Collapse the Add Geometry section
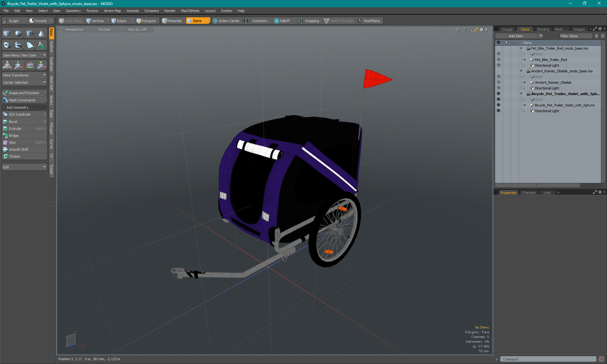The width and height of the screenshot is (607, 364). 4,107
